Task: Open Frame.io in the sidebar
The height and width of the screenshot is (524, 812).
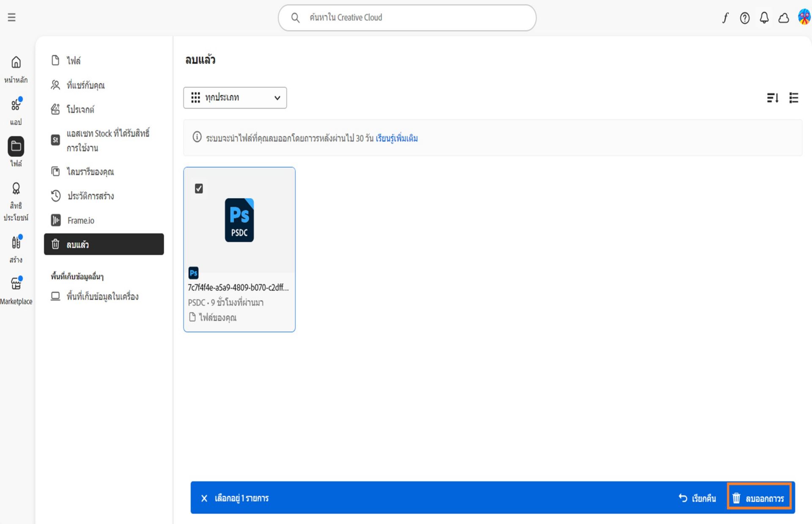Action: 104,220
